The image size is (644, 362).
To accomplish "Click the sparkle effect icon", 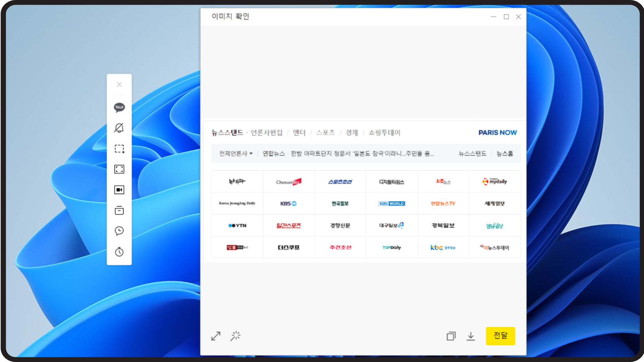I will pyautogui.click(x=235, y=336).
